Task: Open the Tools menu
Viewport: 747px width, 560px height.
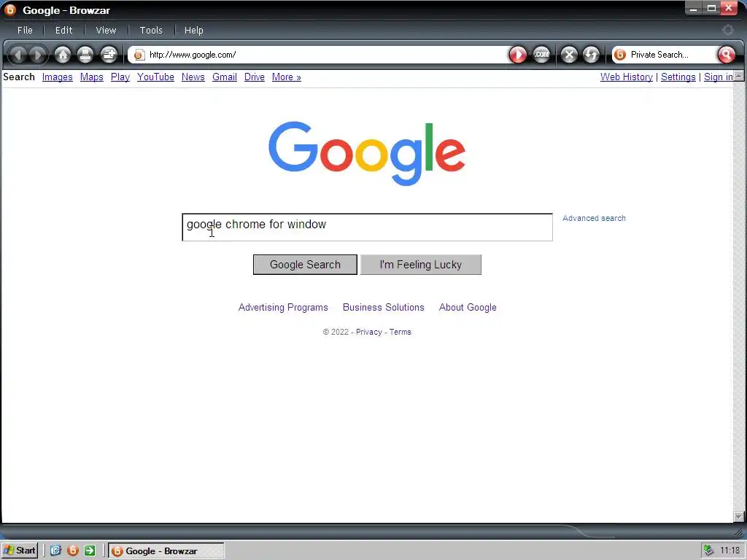Action: 151,30
